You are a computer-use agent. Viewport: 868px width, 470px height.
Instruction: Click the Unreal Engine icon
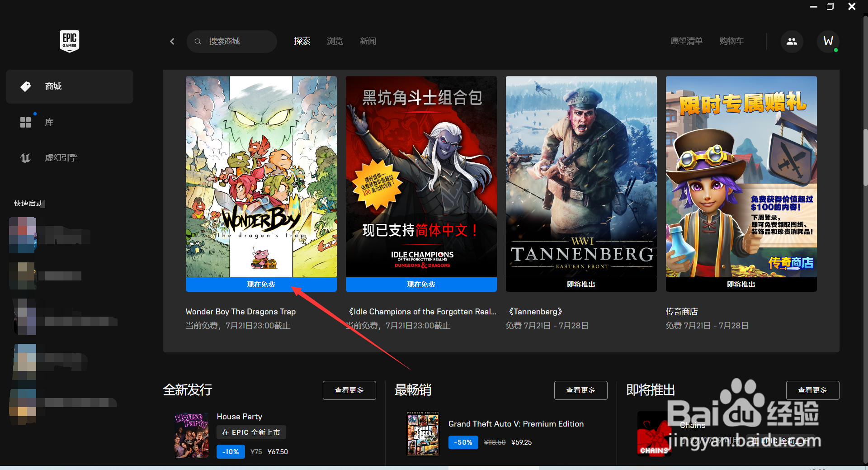point(26,158)
